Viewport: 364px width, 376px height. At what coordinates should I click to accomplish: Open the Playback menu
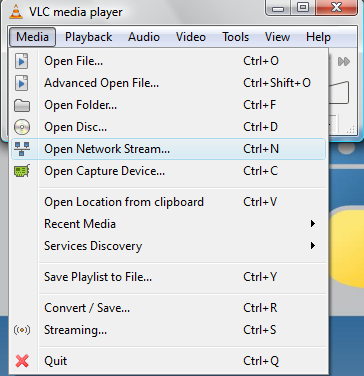coord(88,37)
